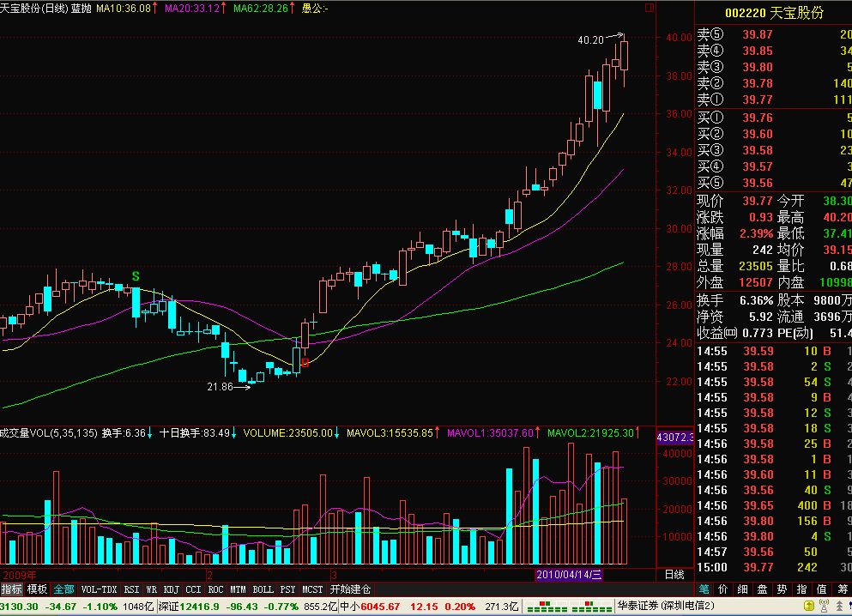Viewport: 852px width, 616px height.
Task: Click the antenna signal icon in status bar
Action: 825,606
